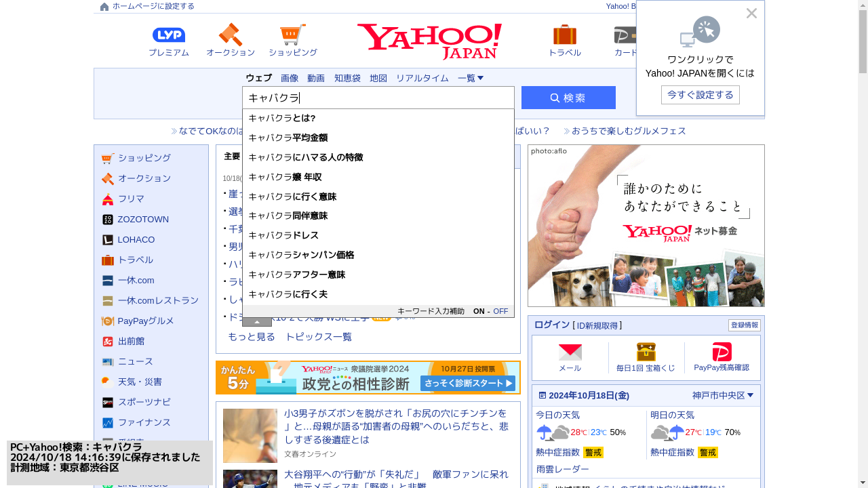868x488 pixels.
Task: Open the メール envelope icon
Action: pos(570,352)
